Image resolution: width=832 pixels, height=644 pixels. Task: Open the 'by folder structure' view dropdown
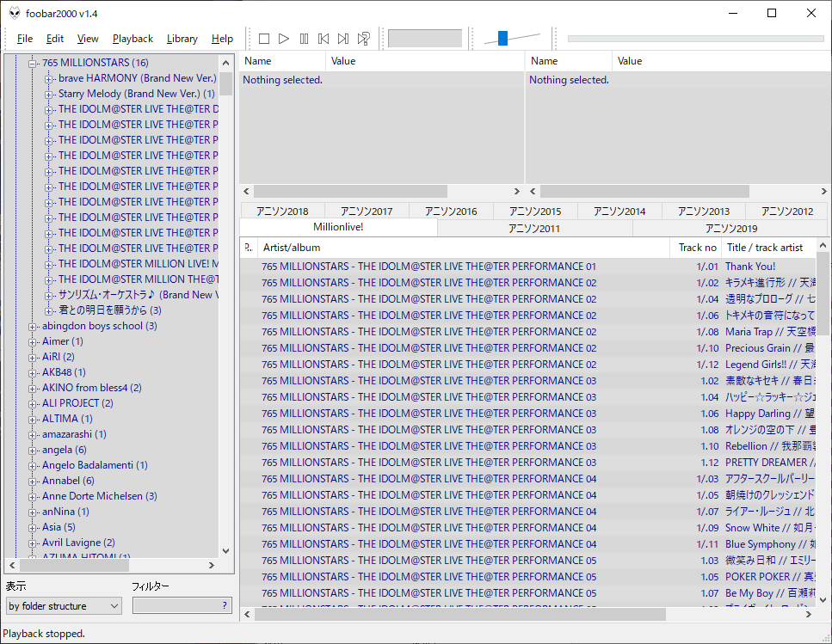click(64, 606)
